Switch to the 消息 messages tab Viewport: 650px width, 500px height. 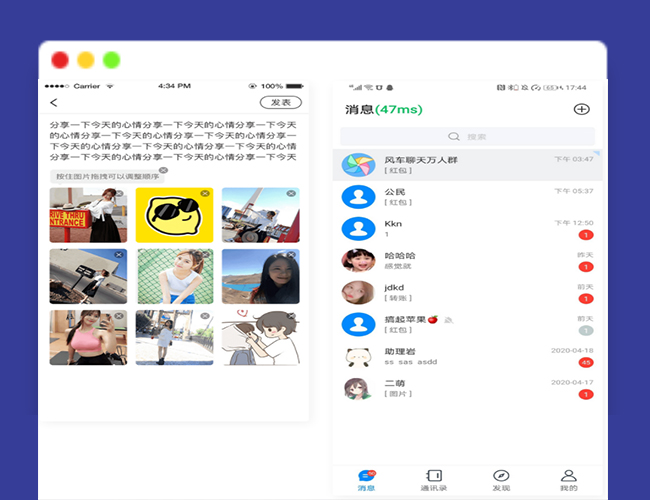coord(366,481)
